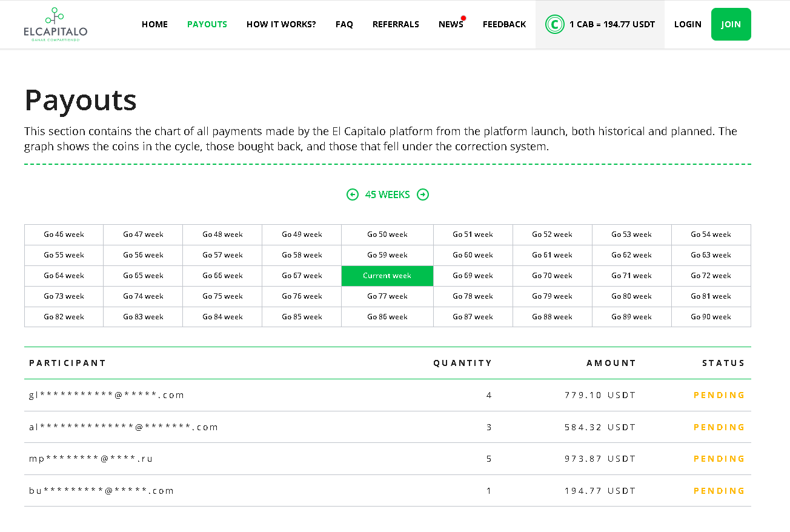
Task: Select Go 48 week
Action: click(x=222, y=234)
